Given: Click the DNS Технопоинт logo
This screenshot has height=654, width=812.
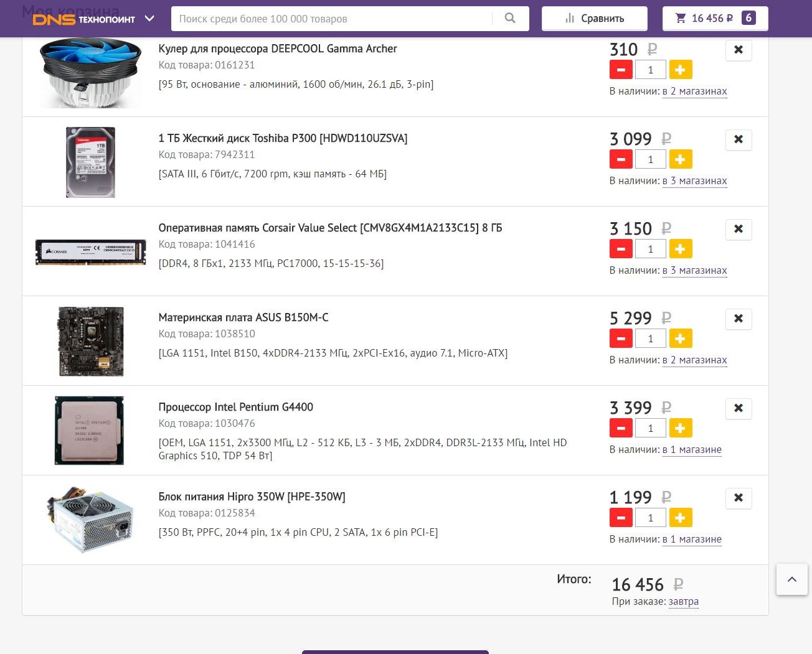Looking at the screenshot, I should click(x=83, y=19).
